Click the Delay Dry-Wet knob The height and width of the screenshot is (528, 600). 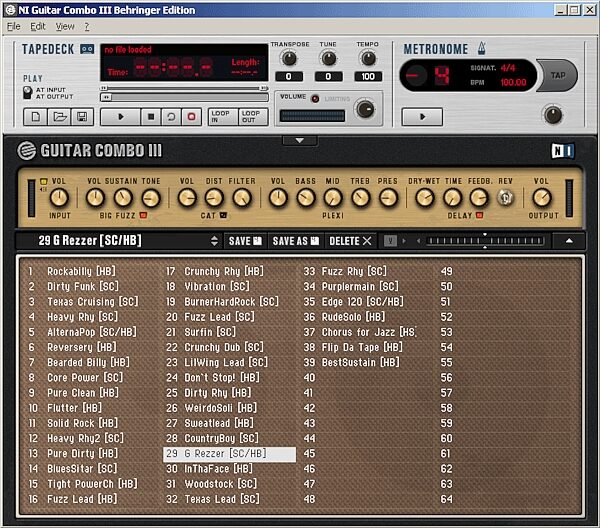tap(424, 198)
